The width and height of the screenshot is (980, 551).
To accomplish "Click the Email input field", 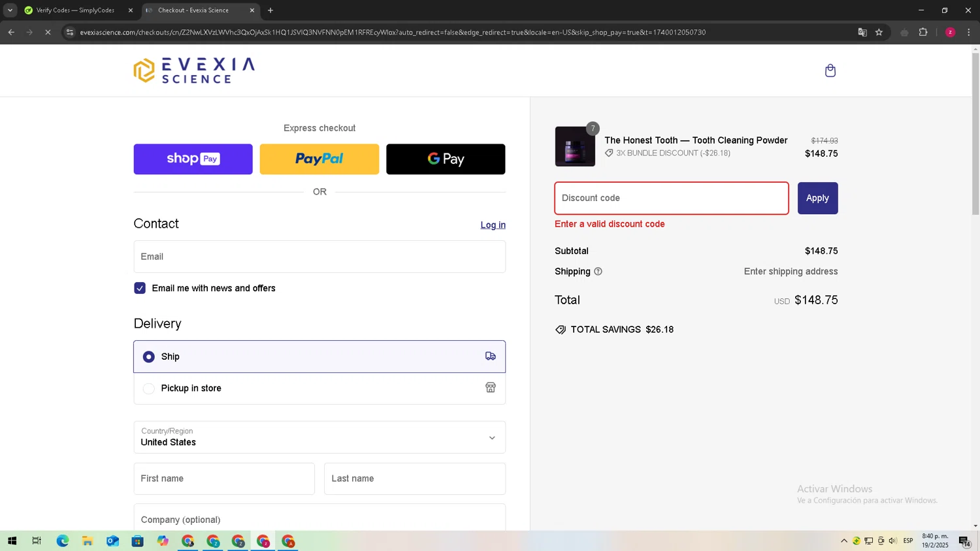I will point(319,257).
